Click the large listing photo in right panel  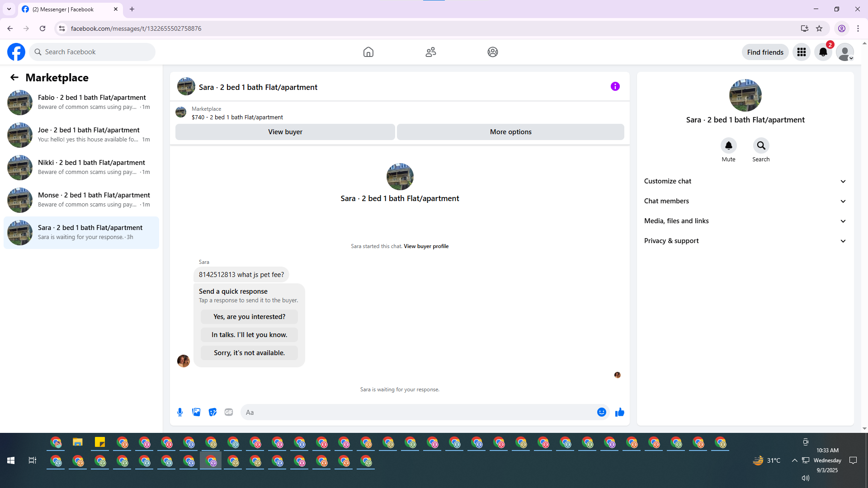tap(745, 95)
